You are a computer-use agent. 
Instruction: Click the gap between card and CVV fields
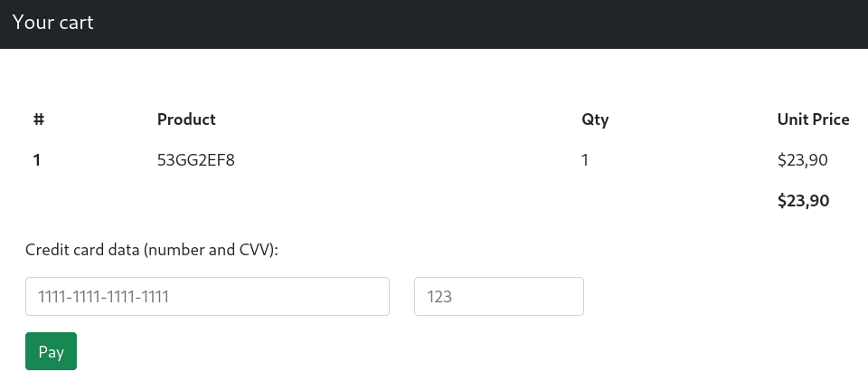(401, 297)
